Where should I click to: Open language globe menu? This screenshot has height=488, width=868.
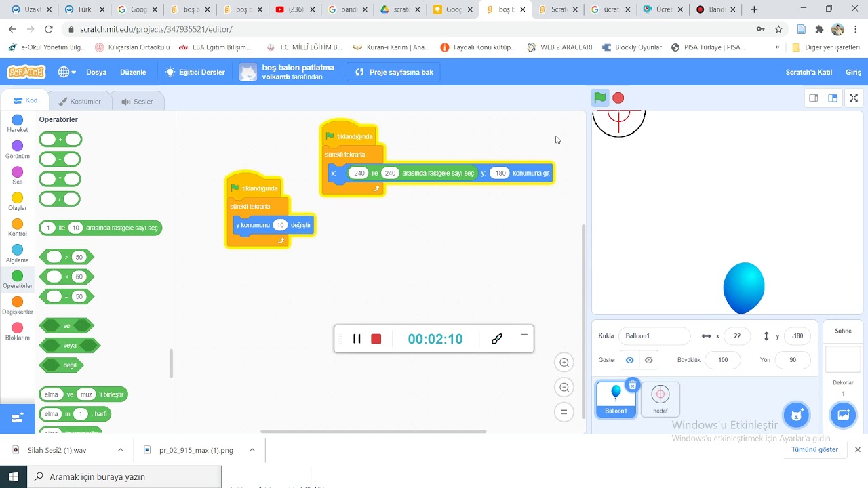[66, 72]
